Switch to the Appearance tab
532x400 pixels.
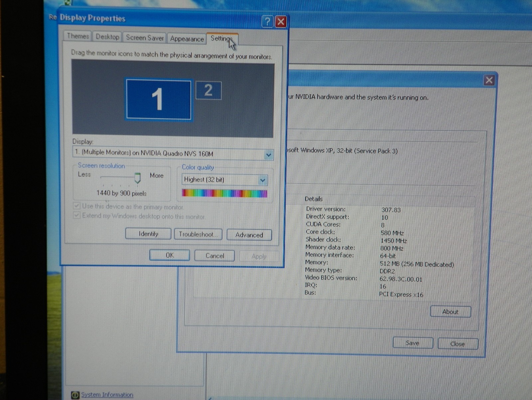pos(187,39)
